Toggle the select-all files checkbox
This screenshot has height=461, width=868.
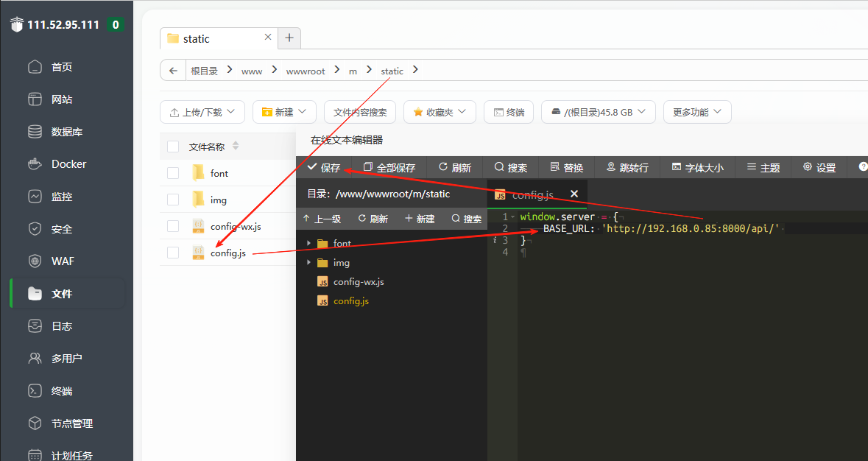[173, 147]
